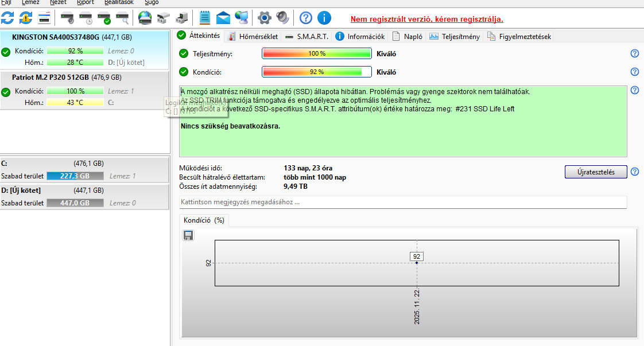Click the disk with clock toolbar icon
The height and width of the screenshot is (346, 644).
pos(86,18)
